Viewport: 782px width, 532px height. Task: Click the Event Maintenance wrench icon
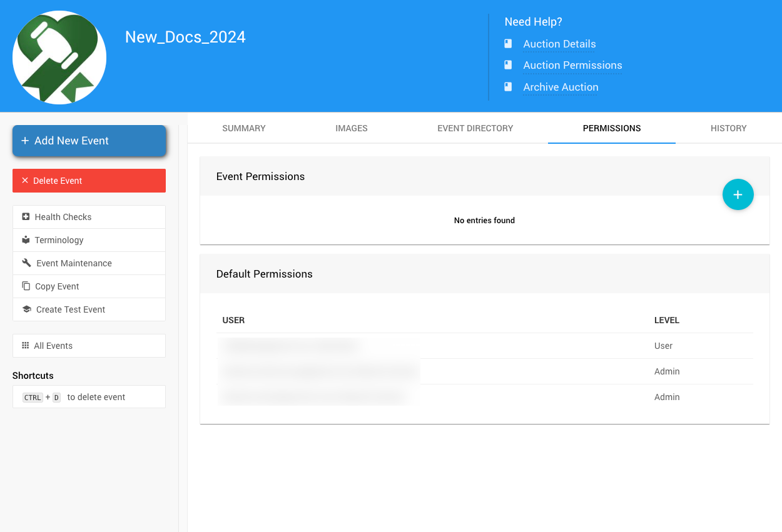tap(26, 263)
